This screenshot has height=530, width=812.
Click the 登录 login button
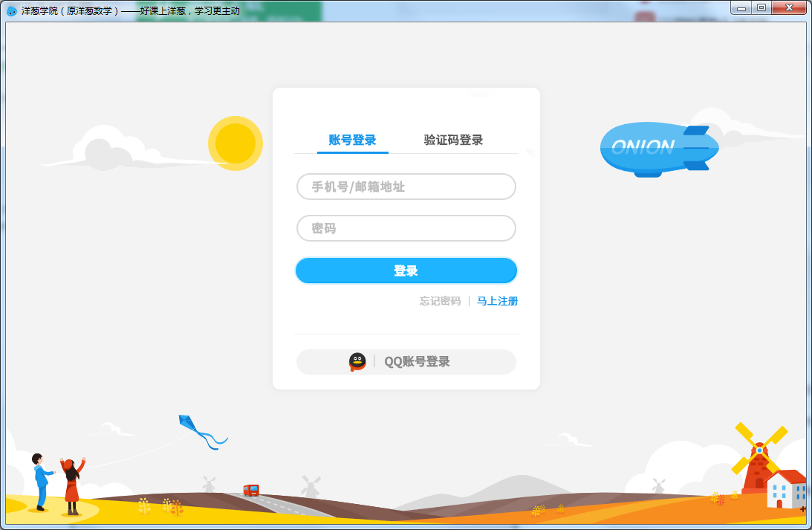coord(406,270)
